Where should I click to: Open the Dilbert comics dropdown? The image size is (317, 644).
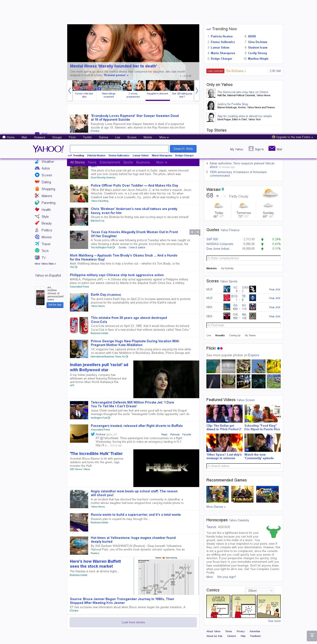[x=259, y=591]
